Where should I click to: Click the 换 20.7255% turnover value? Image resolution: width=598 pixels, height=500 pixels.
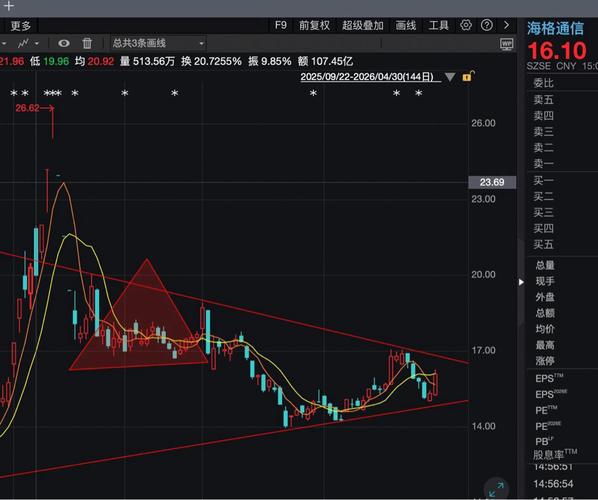pos(211,61)
